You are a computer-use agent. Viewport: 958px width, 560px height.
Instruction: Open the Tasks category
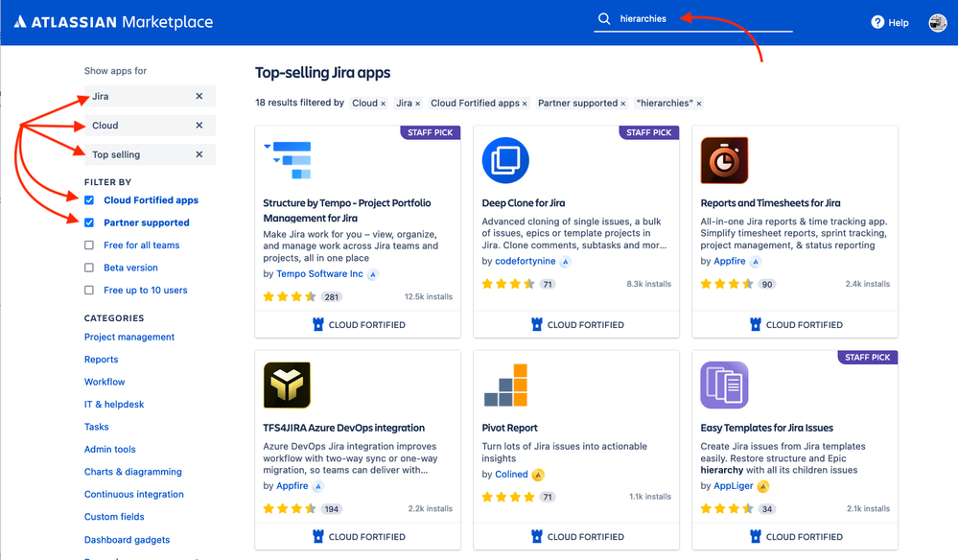97,427
